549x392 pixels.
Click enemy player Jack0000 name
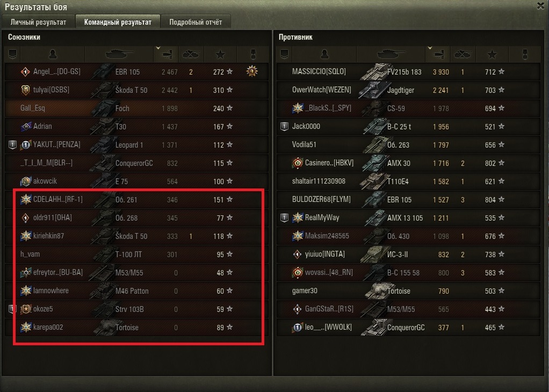306,126
